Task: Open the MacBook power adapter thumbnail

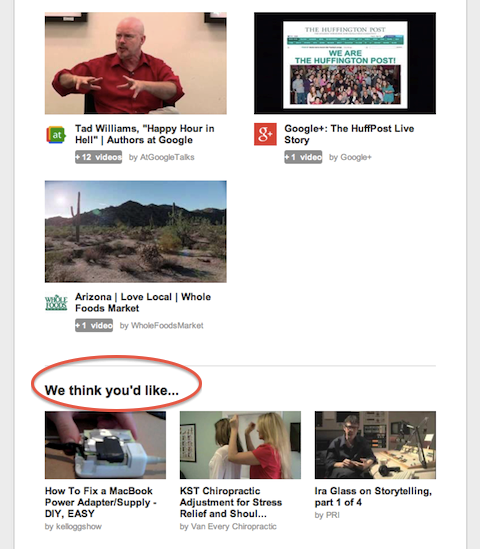Action: point(105,445)
